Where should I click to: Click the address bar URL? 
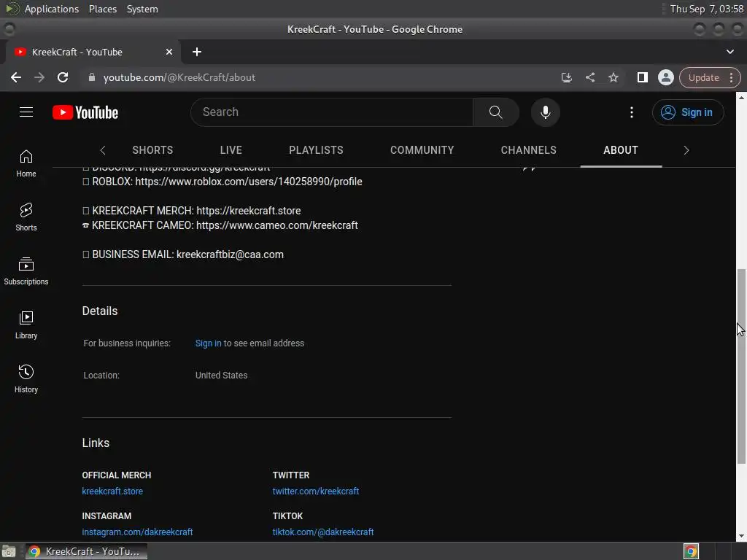coord(179,77)
